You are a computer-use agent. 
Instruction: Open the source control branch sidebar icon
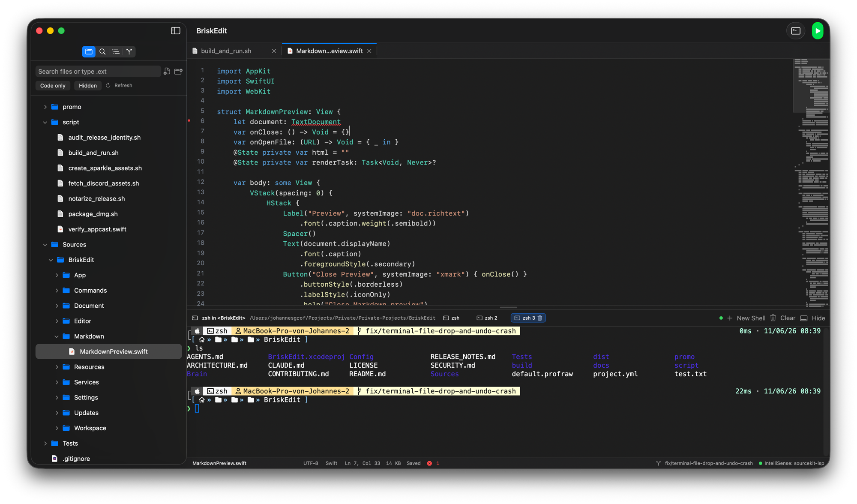[x=129, y=51]
